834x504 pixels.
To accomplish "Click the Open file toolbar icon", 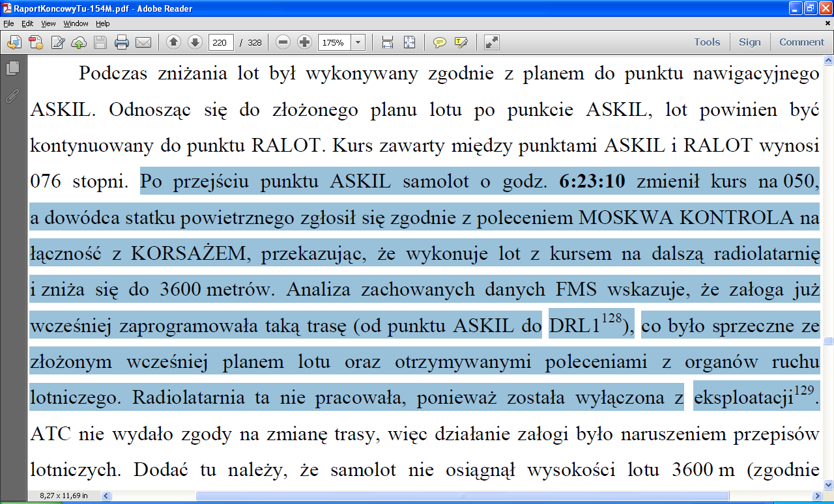I will point(14,42).
